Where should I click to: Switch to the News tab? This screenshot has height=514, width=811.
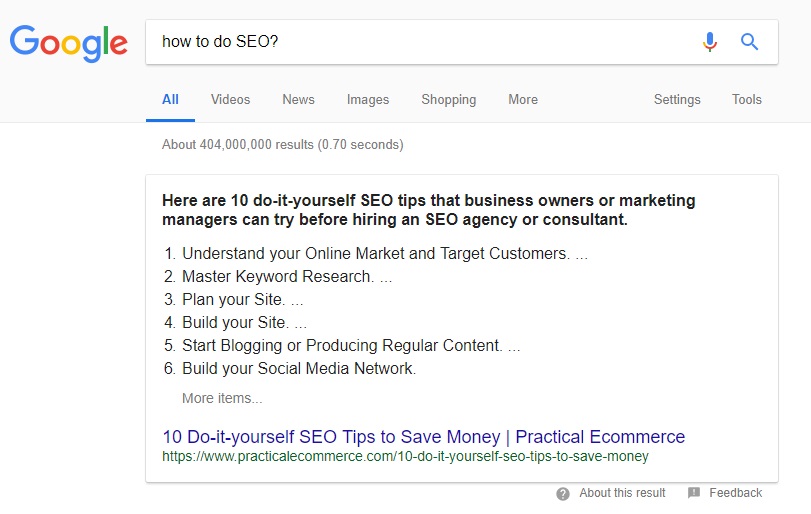(298, 99)
